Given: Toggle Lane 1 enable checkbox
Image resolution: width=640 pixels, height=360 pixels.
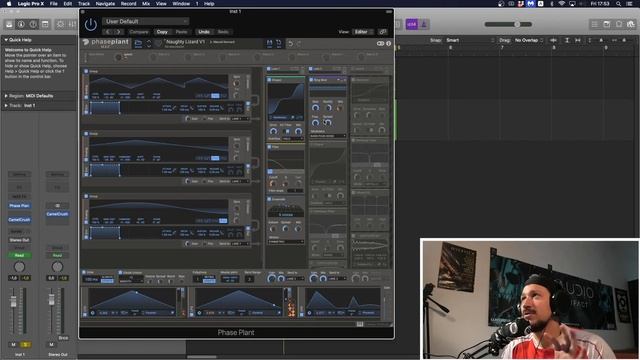Looking at the screenshot, I should [269, 69].
